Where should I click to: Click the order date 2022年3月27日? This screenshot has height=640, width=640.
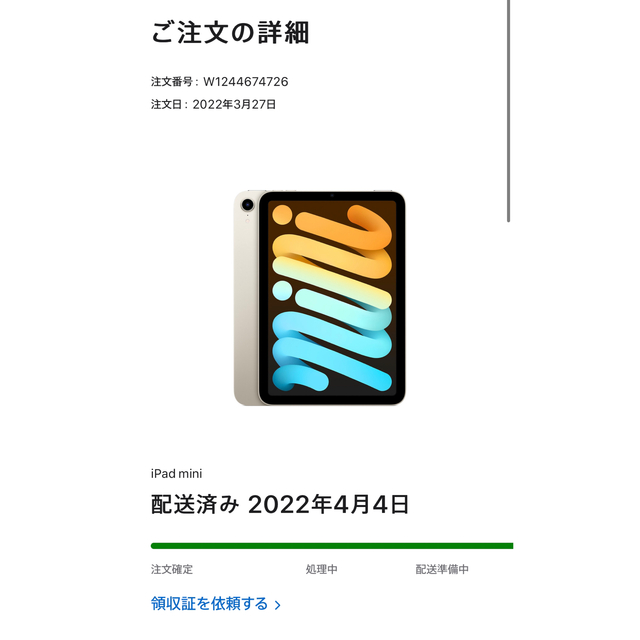(234, 104)
